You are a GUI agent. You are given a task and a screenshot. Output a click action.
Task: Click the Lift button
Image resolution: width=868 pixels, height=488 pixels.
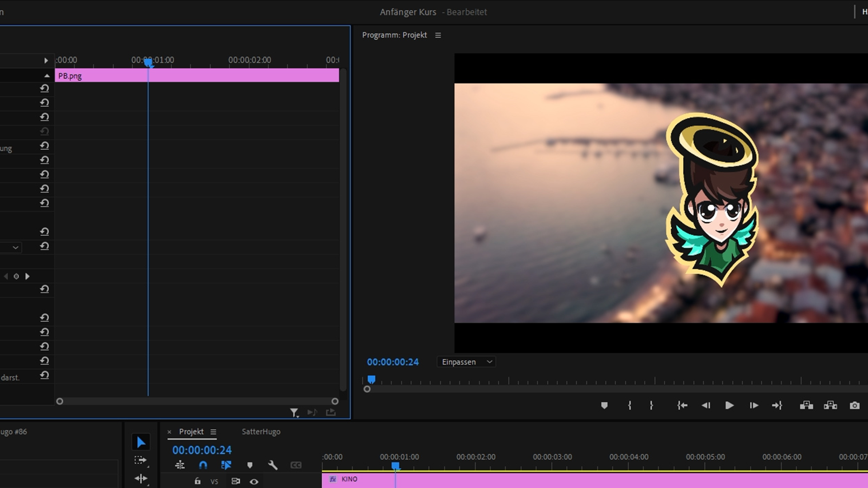[x=807, y=405]
